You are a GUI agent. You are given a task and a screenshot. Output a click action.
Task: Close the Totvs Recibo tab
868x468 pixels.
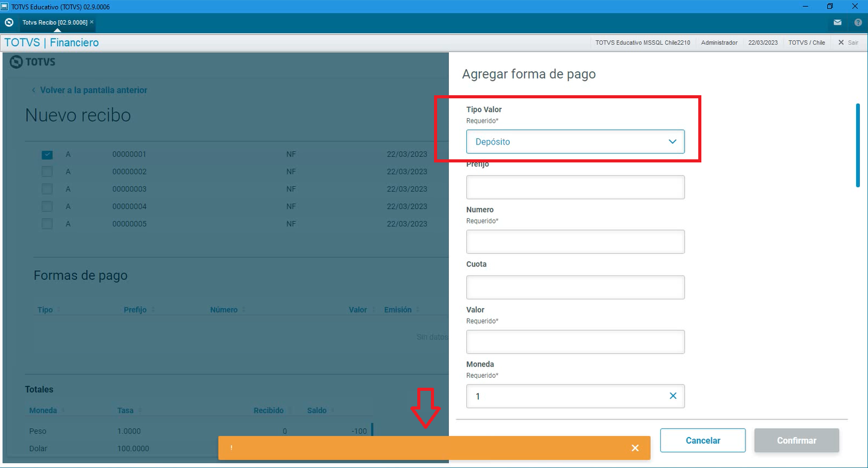pos(92,22)
